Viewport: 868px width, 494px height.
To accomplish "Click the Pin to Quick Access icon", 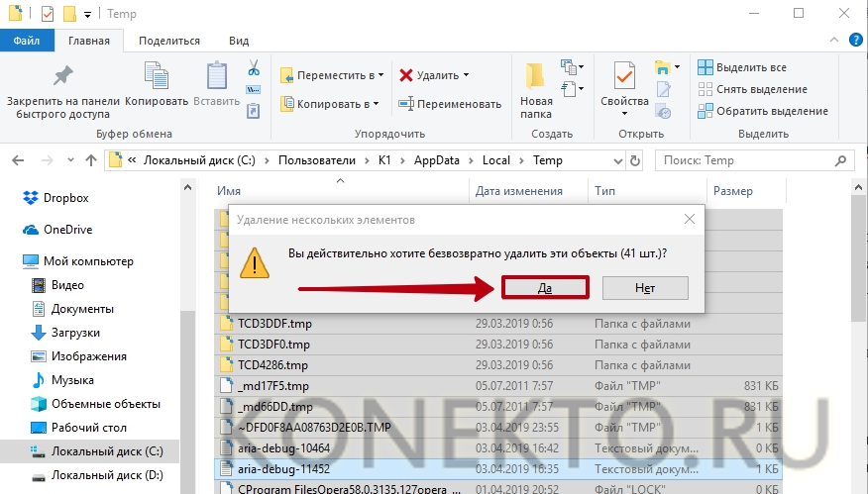I will (62, 76).
